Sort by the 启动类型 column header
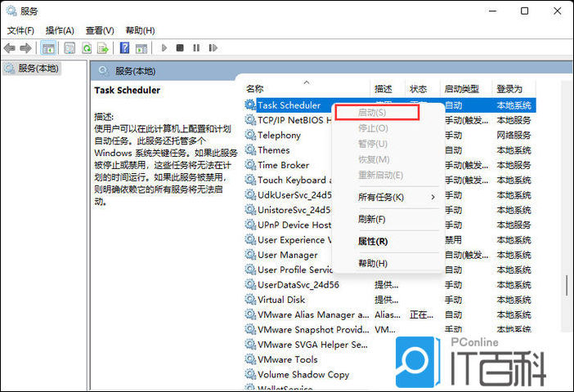This screenshot has width=574, height=392. pyautogui.click(x=466, y=89)
